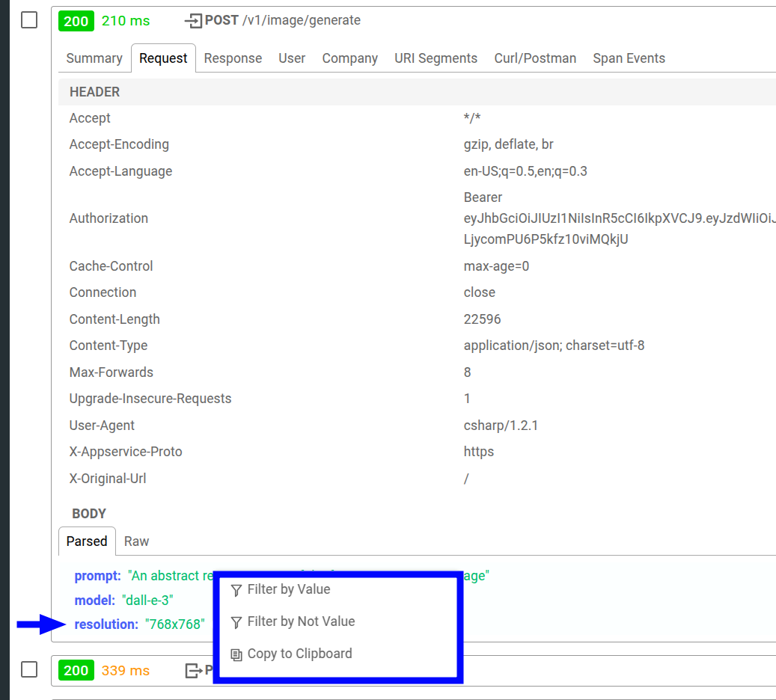Check the bottom request's selection checkbox

click(x=28, y=669)
